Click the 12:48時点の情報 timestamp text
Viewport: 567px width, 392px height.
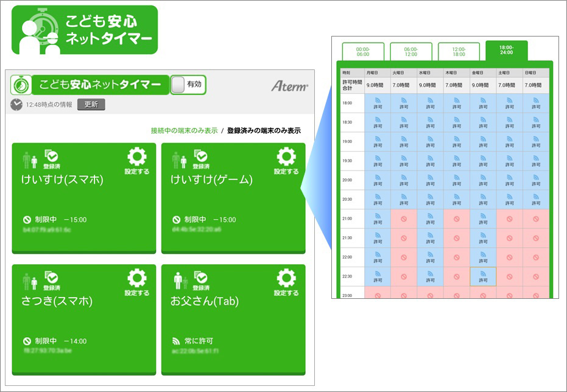[x=49, y=105]
